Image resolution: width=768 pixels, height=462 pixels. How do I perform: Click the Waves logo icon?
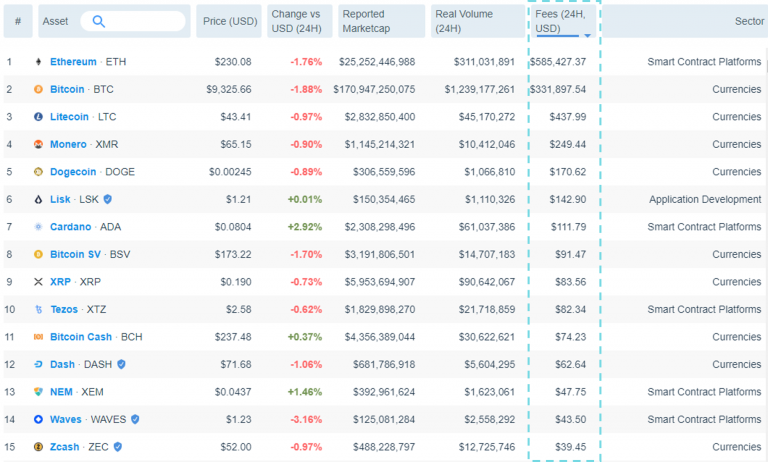pos(38,419)
